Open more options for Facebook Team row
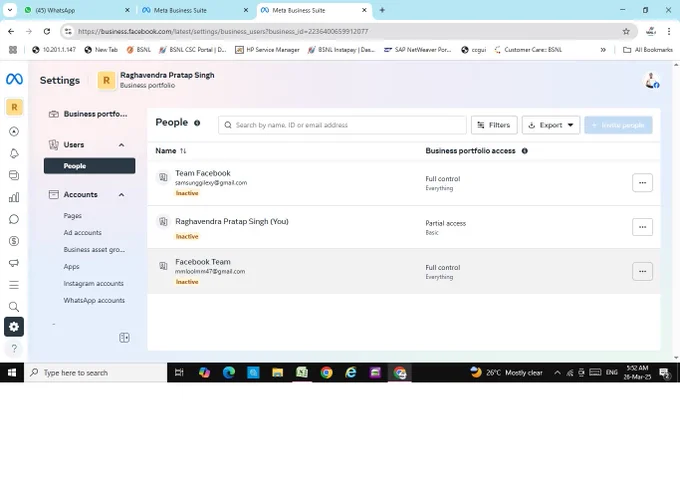Viewport: 680px width, 495px height. 642,272
